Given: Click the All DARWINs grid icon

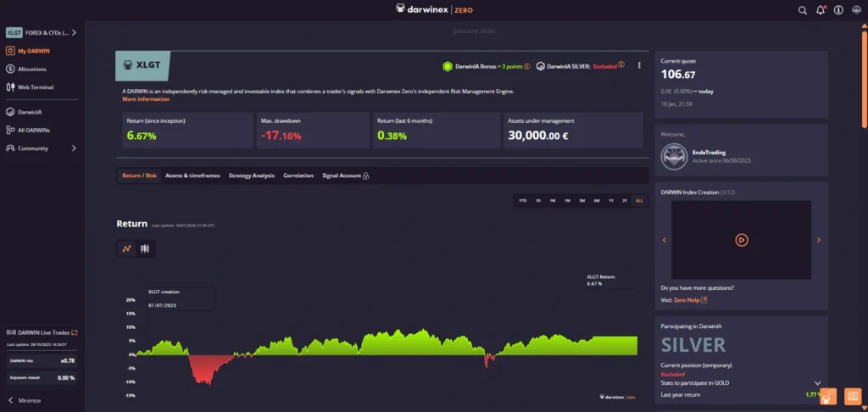Looking at the screenshot, I should 10,131.
